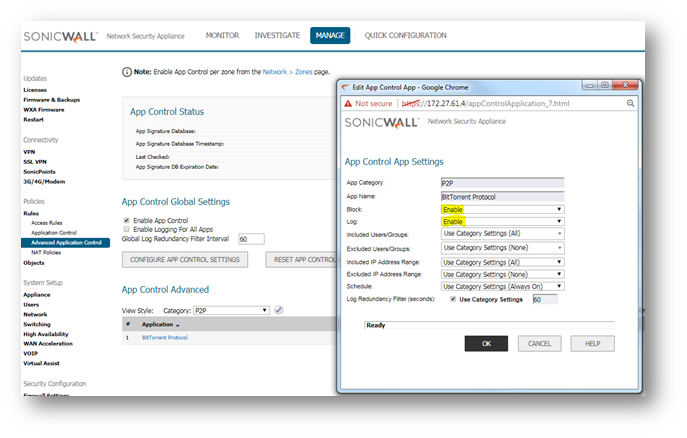Toggle Enable App Control checkbox
687x438 pixels.
click(127, 220)
